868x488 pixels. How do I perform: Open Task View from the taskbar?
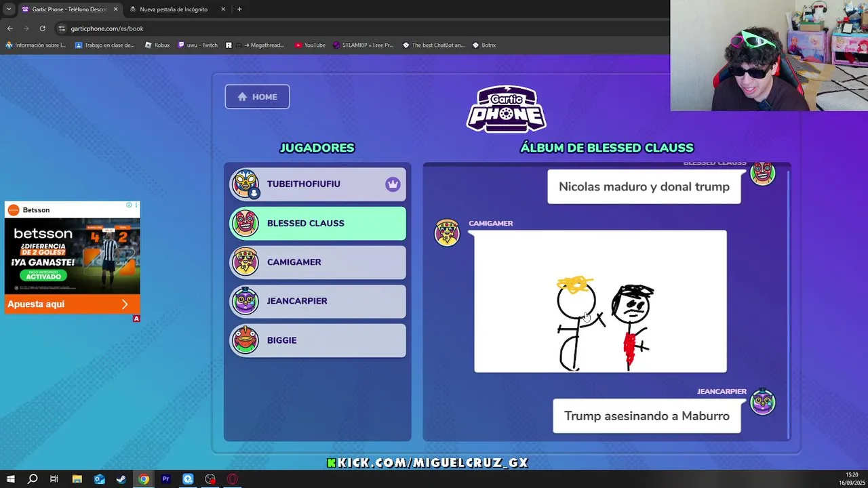tap(54, 479)
